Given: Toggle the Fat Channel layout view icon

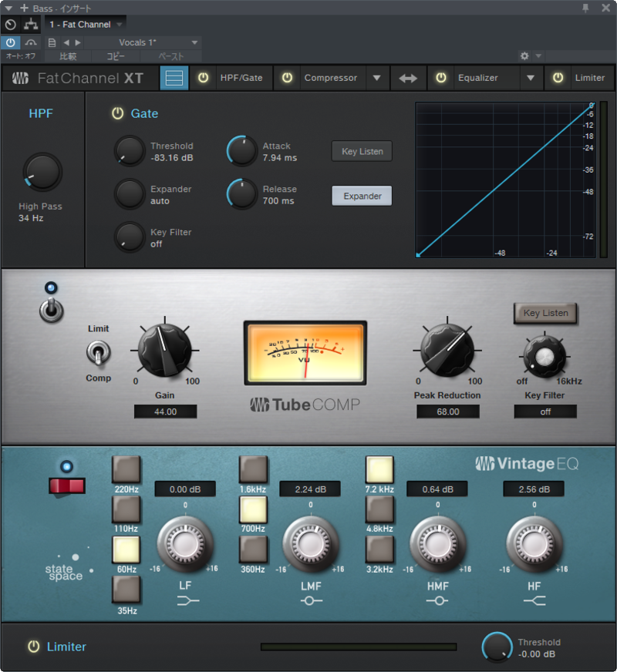Looking at the screenshot, I should 174,78.
